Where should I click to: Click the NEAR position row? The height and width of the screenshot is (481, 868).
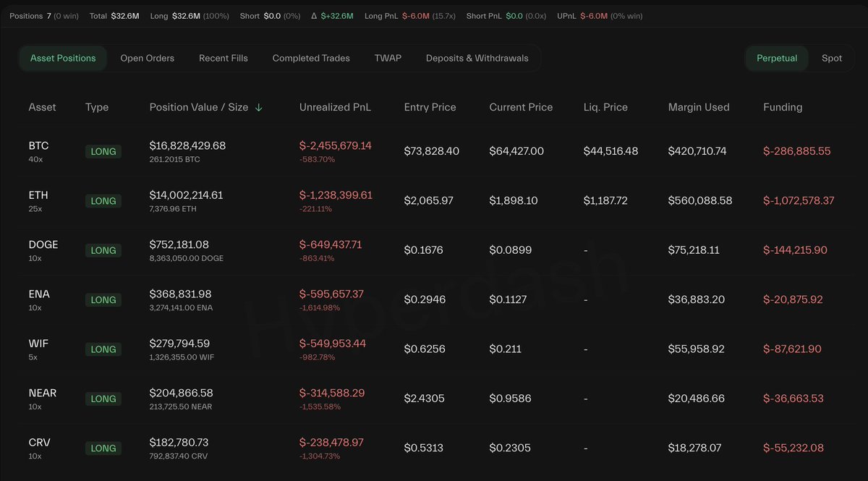[x=434, y=398]
